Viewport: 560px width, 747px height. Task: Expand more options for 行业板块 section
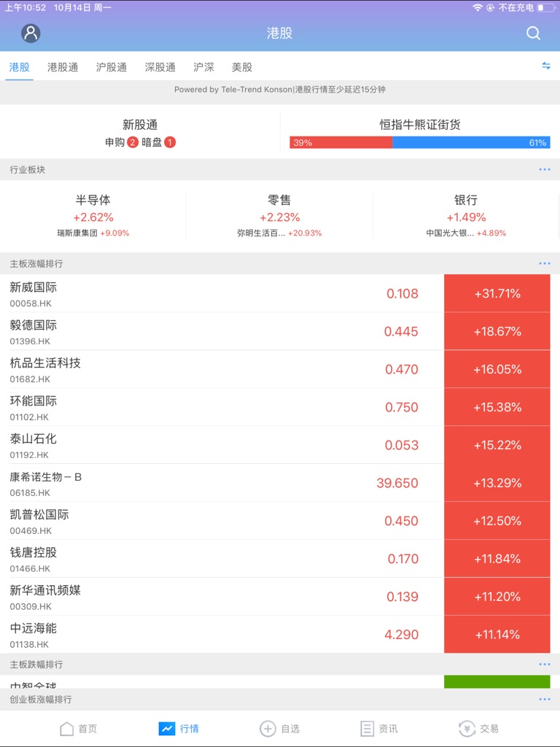pos(544,170)
